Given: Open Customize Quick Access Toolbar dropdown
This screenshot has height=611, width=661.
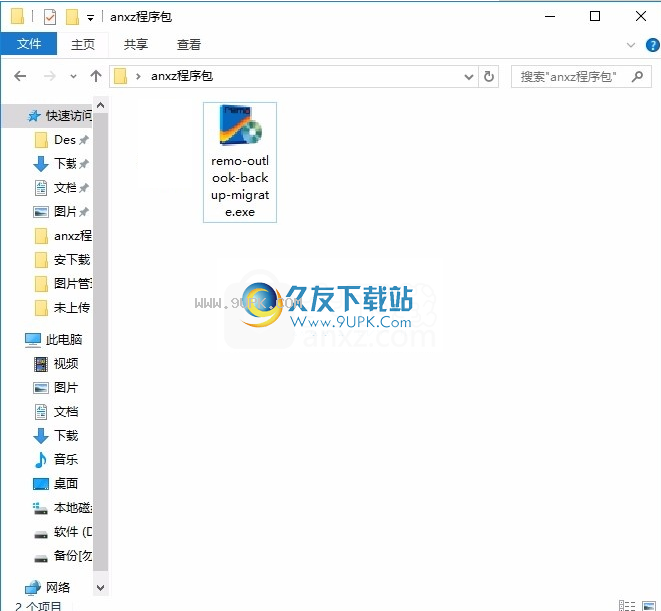Looking at the screenshot, I should 90,18.
